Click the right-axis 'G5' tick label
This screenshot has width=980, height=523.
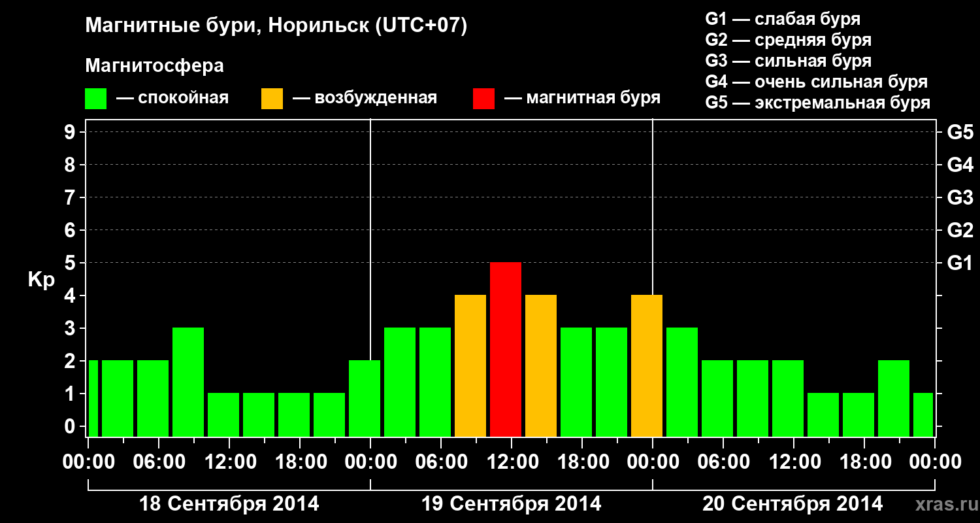coord(960,132)
